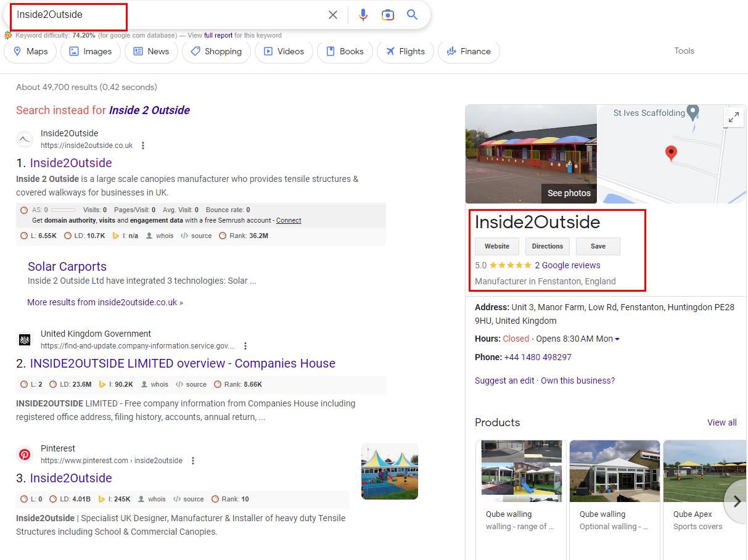Open the Pinterest Inside2Outside result title

coord(71,478)
